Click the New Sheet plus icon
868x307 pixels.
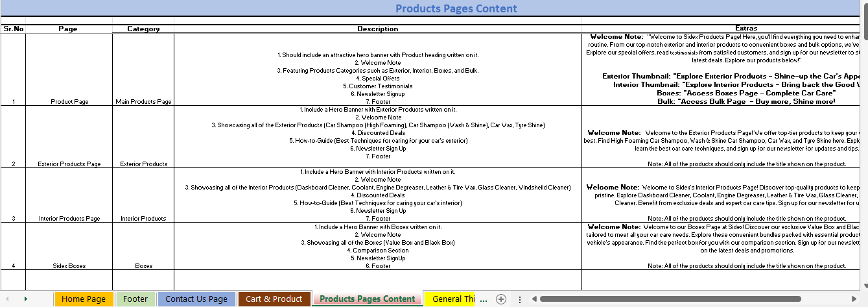tap(500, 299)
